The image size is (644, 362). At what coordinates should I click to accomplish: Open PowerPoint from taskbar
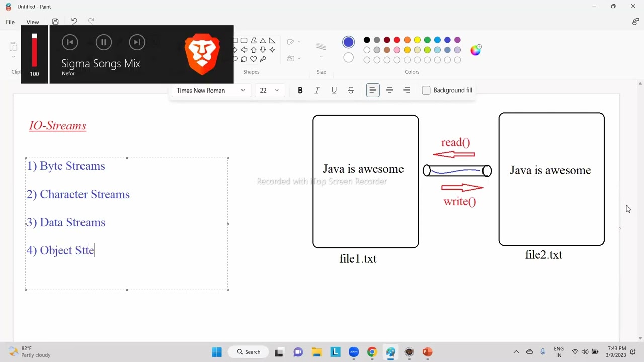coord(427,352)
